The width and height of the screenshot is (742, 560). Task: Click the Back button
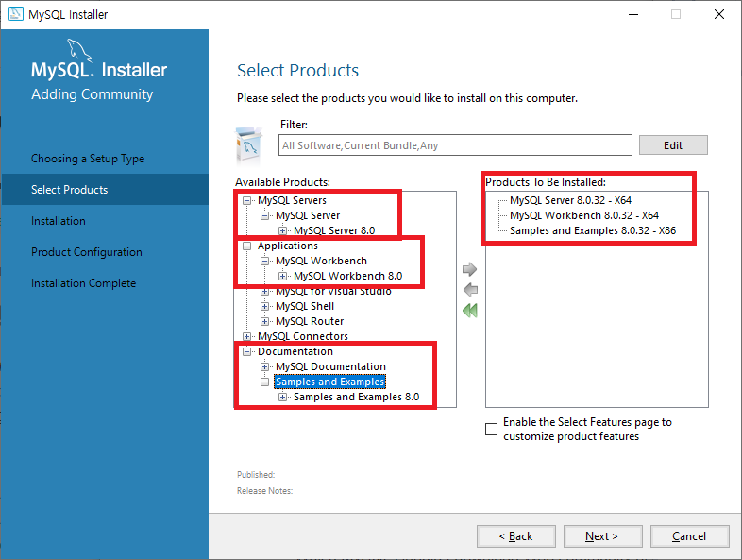(x=515, y=536)
